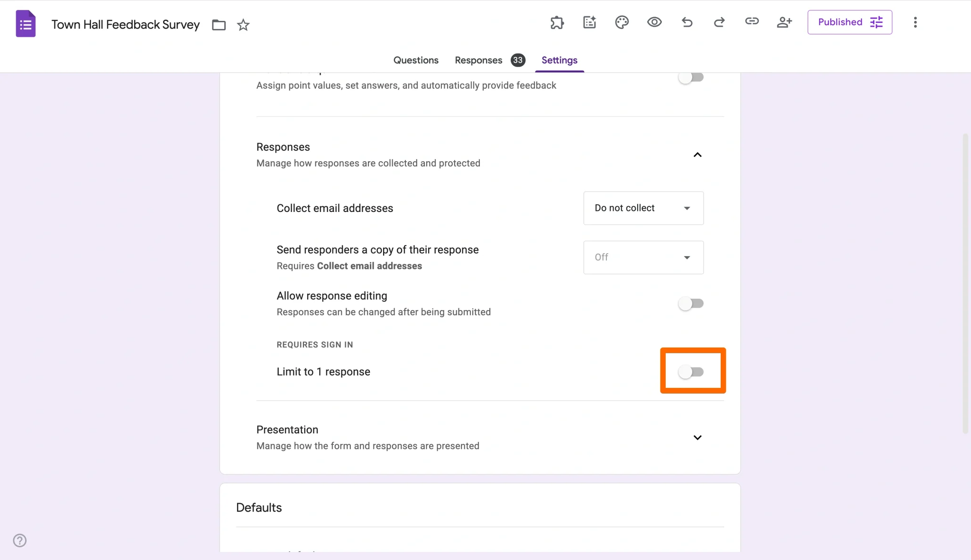The width and height of the screenshot is (971, 560).
Task: Click the REQUIRES SIGN IN label
Action: 315,345
